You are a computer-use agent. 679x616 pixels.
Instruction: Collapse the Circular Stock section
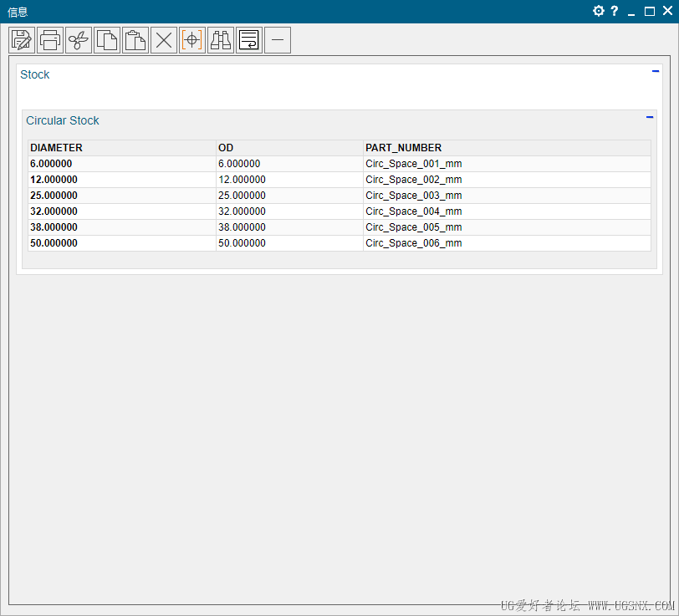point(650,118)
